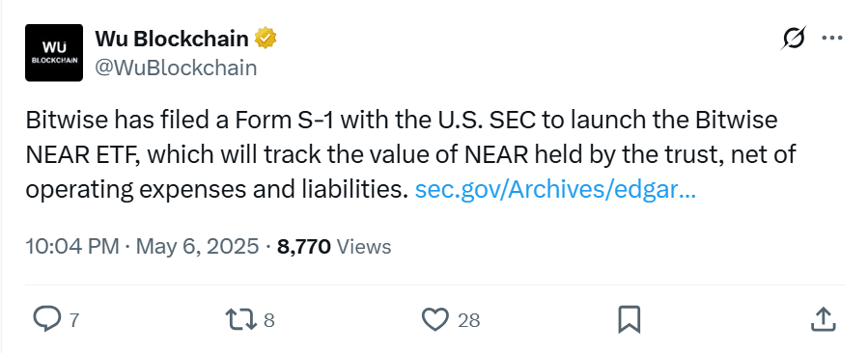The image size is (868, 353).
Task: Click the reply count 7
Action: pyautogui.click(x=73, y=320)
